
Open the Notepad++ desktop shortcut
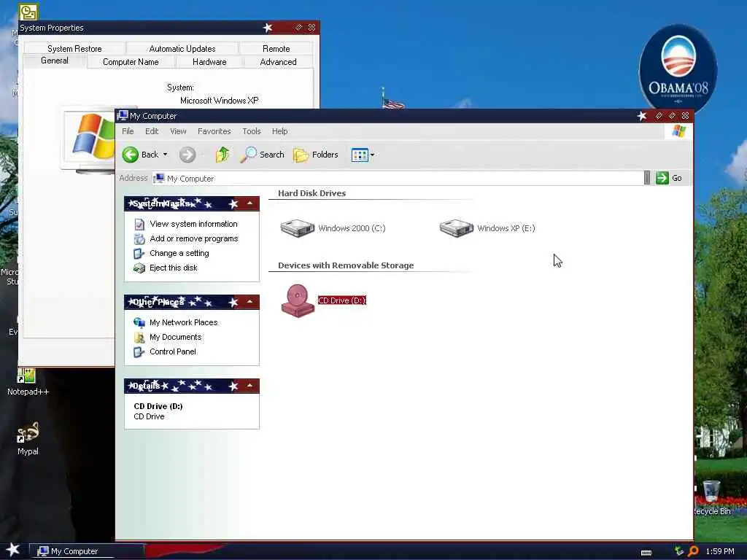(28, 382)
